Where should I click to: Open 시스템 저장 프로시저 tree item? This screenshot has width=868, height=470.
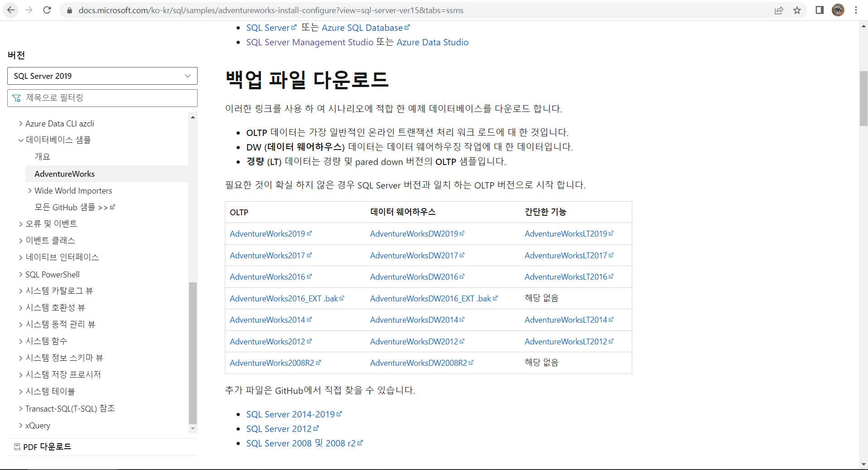click(x=63, y=374)
